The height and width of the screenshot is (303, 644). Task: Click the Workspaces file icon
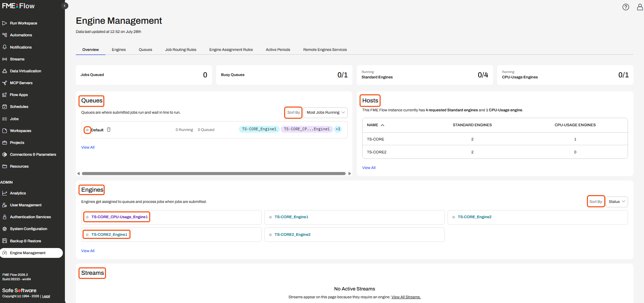[x=5, y=131]
